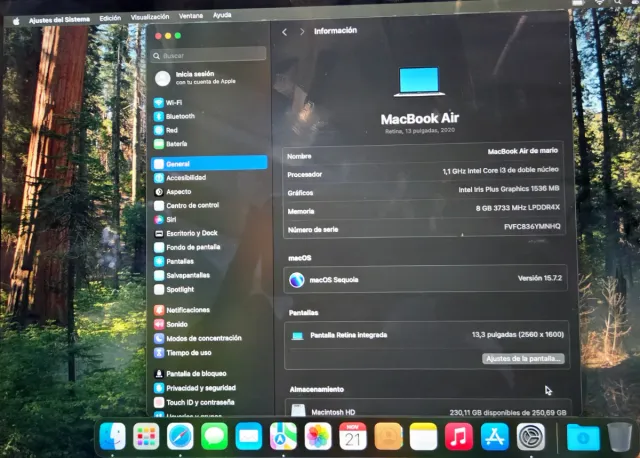640x458 pixels.
Task: Open Notificaciones settings
Action: pyautogui.click(x=182, y=310)
